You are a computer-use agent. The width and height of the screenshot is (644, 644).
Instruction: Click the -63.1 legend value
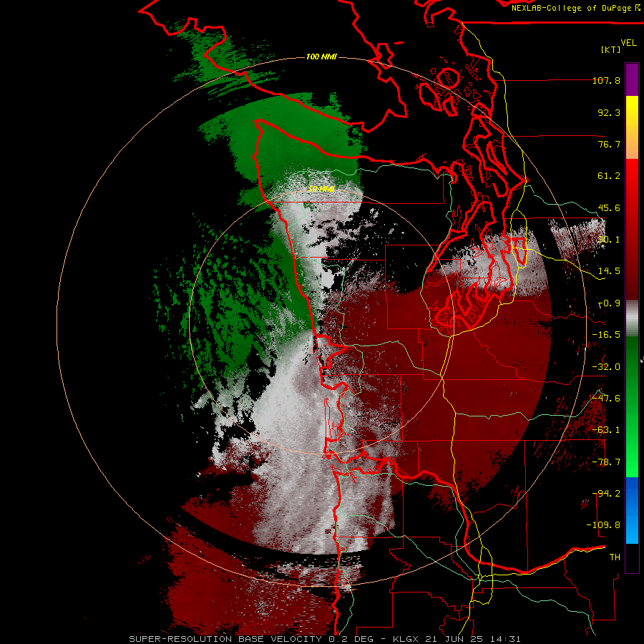click(606, 430)
